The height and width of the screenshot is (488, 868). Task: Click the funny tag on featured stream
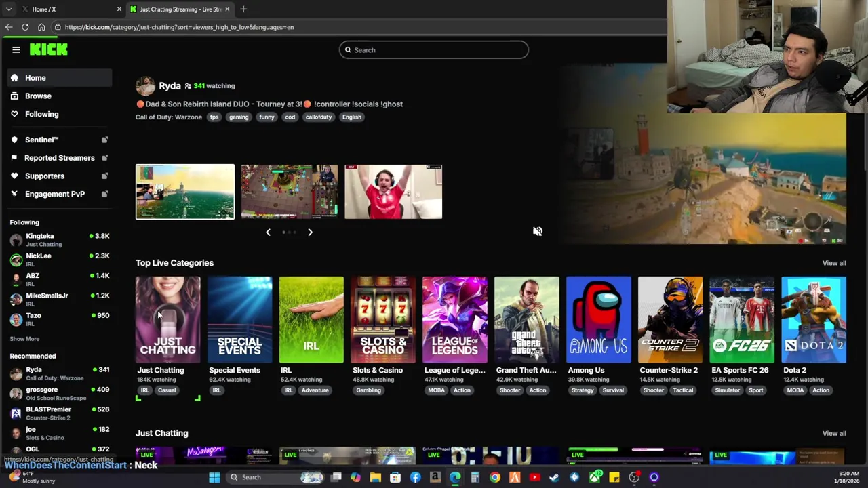[267, 117]
